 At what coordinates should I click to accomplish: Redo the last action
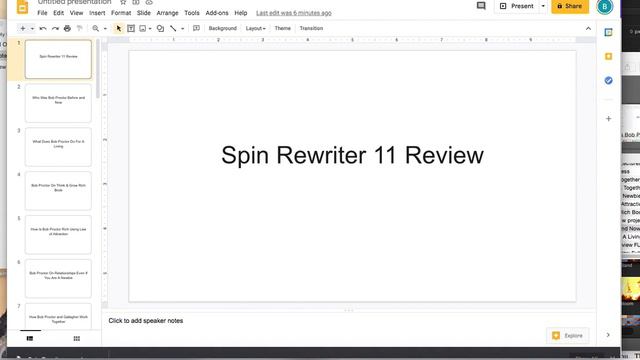pyautogui.click(x=55, y=29)
